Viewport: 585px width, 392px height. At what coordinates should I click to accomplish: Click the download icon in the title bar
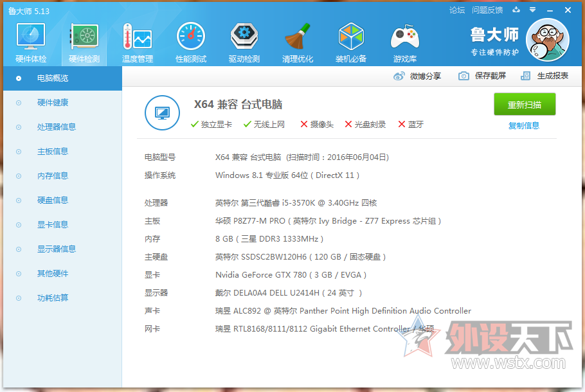coord(516,10)
